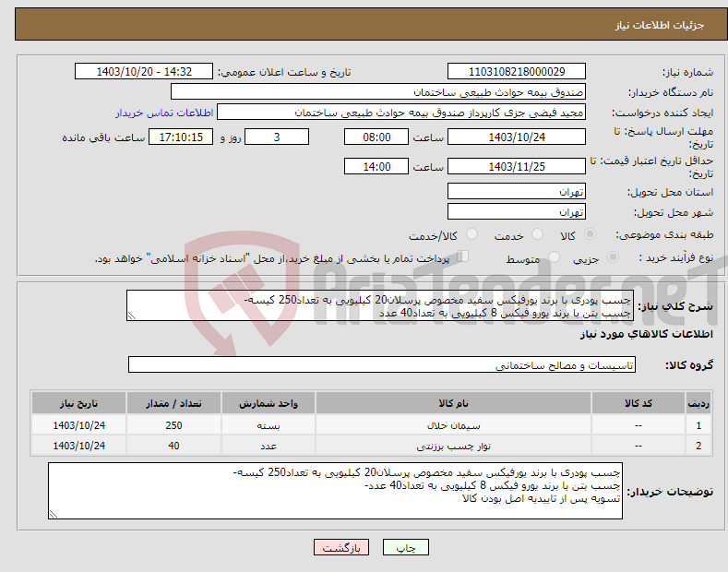728x572 pixels.
Task: Click the شرح کلی نیاز description textarea
Action: (x=380, y=306)
